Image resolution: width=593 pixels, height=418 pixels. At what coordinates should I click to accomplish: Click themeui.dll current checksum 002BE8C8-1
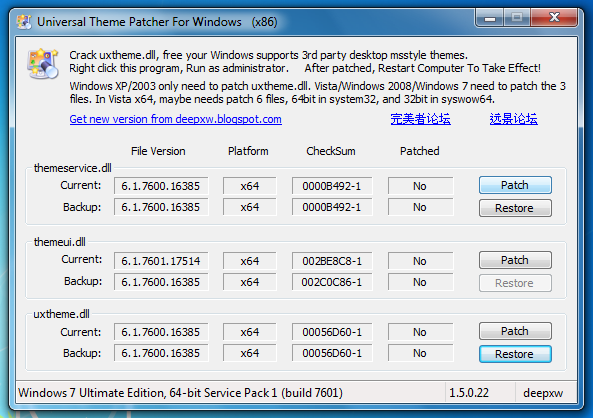[x=332, y=261]
